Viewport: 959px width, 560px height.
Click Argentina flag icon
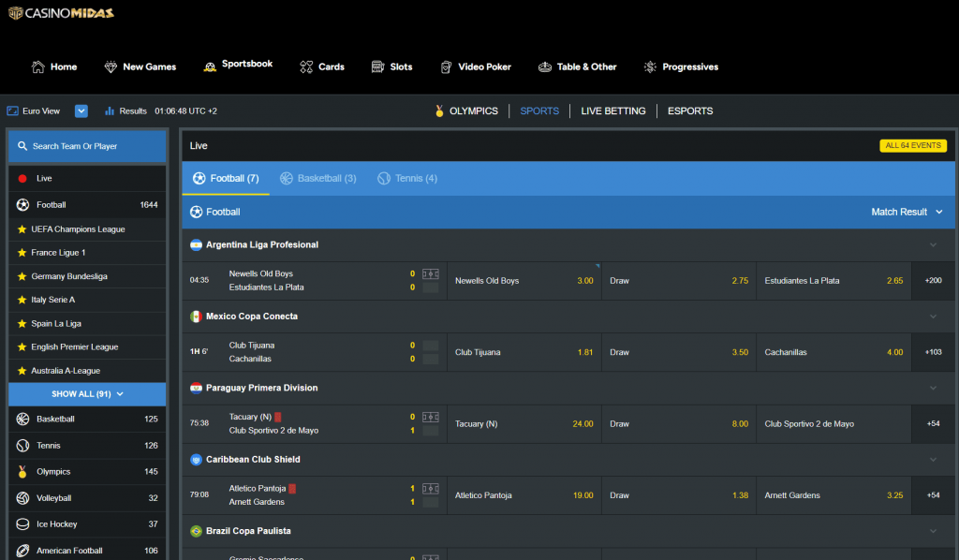coord(196,244)
